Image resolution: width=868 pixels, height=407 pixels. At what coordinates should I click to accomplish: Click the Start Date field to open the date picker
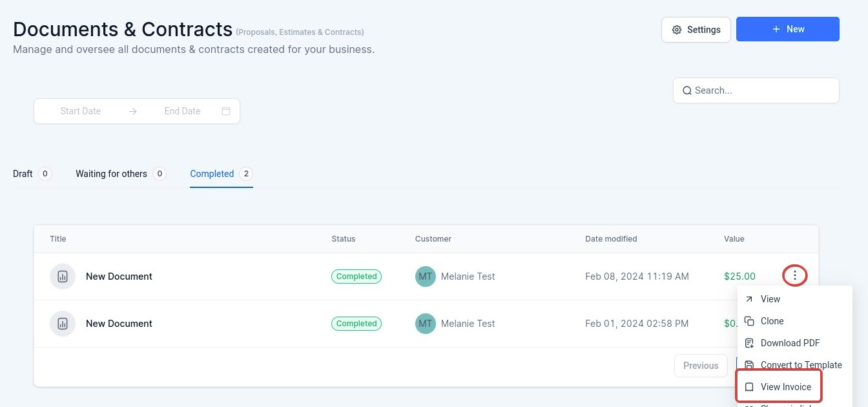80,111
